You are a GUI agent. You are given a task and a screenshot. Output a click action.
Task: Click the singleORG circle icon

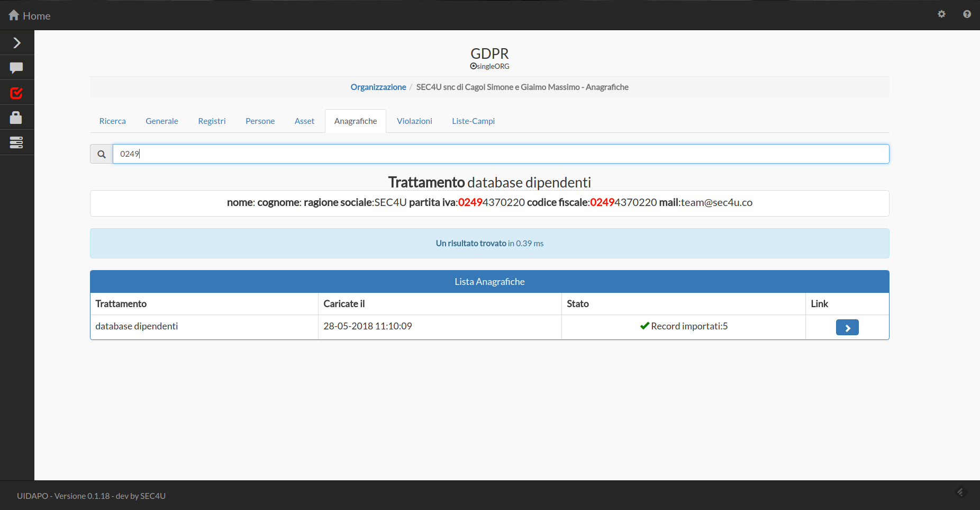coord(473,66)
